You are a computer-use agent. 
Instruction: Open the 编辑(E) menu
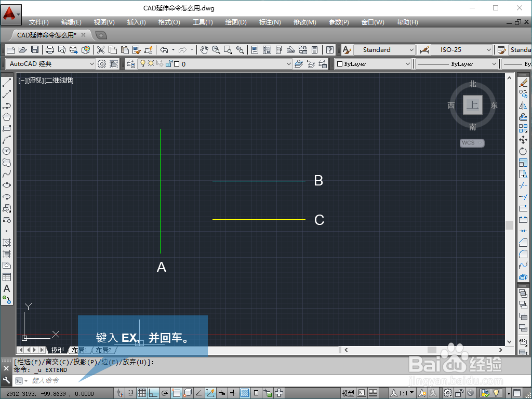coord(71,22)
